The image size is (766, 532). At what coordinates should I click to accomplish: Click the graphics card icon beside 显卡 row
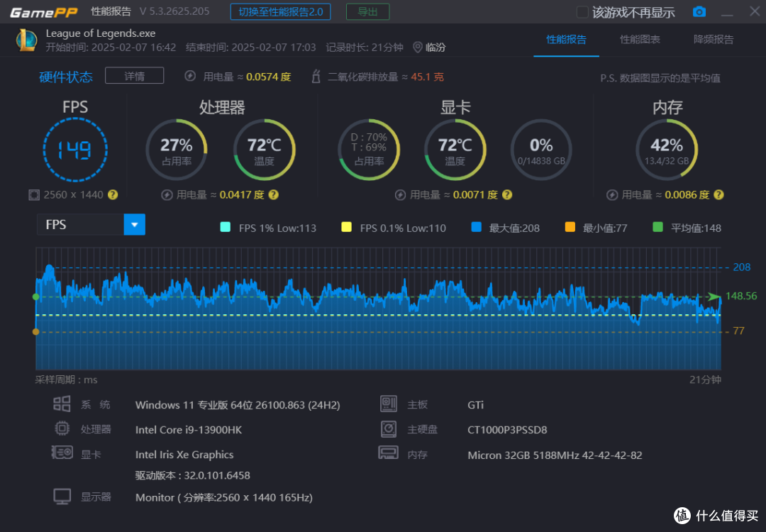62,453
